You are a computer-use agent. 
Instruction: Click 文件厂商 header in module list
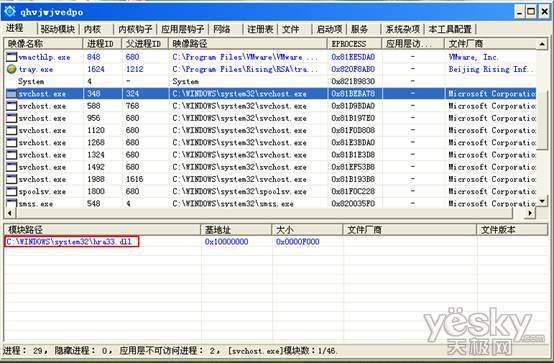(x=409, y=230)
